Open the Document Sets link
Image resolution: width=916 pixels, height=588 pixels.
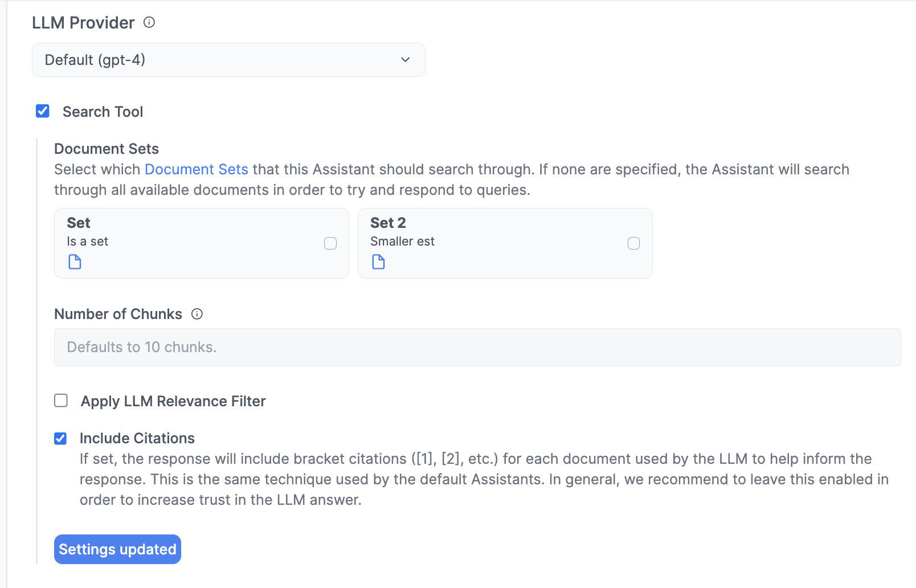point(197,169)
